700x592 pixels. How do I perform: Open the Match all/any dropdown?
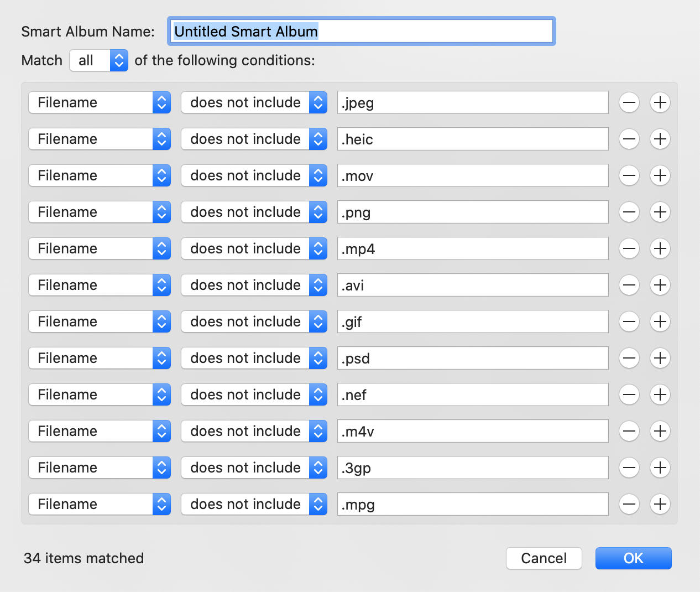pyautogui.click(x=99, y=60)
